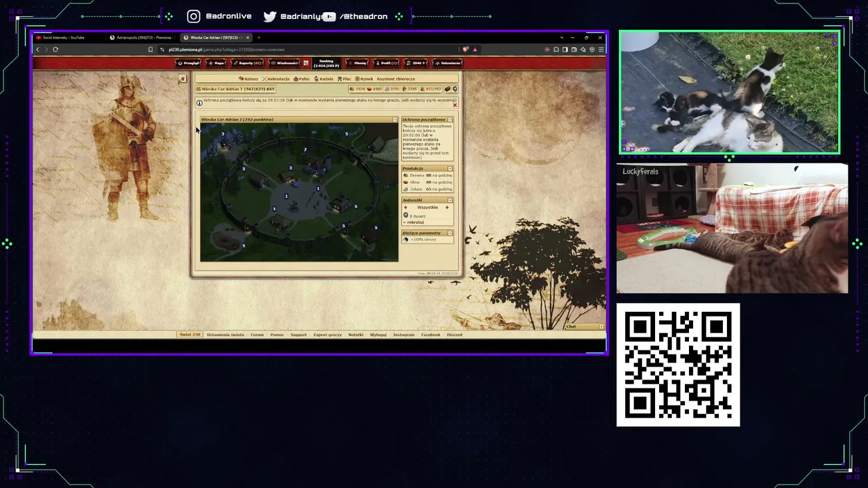Bookmark page with the bookmark icon
The width and height of the screenshot is (868, 488).
[151, 49]
